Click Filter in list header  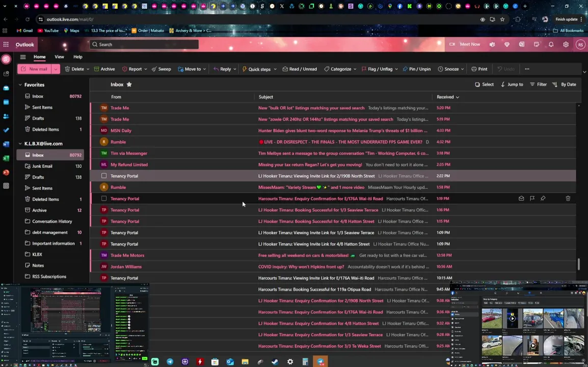[x=538, y=85]
